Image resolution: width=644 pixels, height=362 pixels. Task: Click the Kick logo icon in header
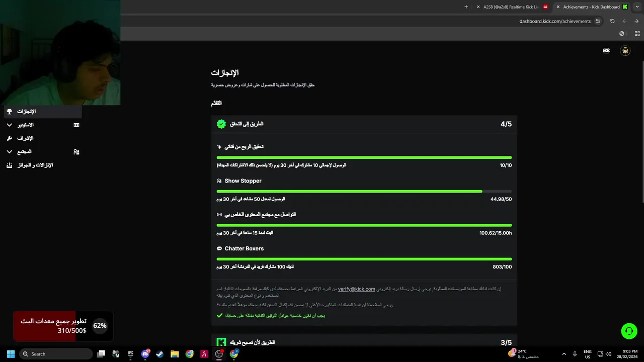[x=606, y=51]
